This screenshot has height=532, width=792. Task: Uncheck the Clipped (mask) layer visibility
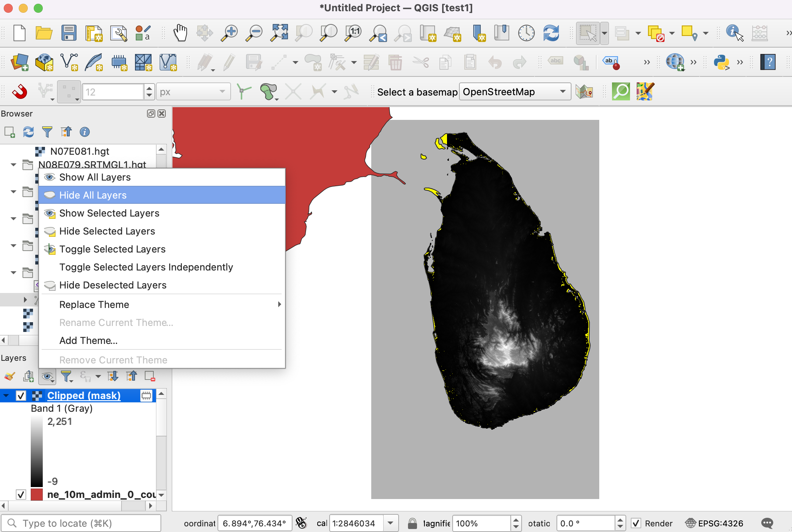point(21,396)
